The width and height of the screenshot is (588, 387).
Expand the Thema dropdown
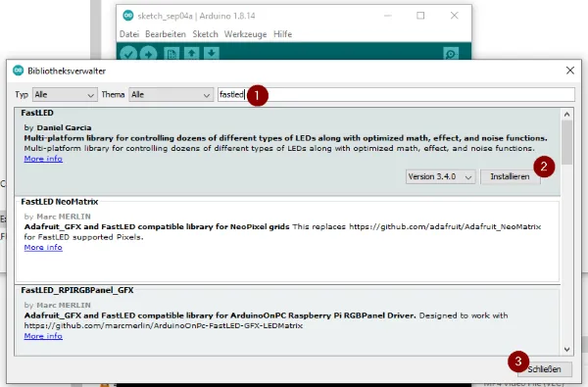(x=171, y=94)
